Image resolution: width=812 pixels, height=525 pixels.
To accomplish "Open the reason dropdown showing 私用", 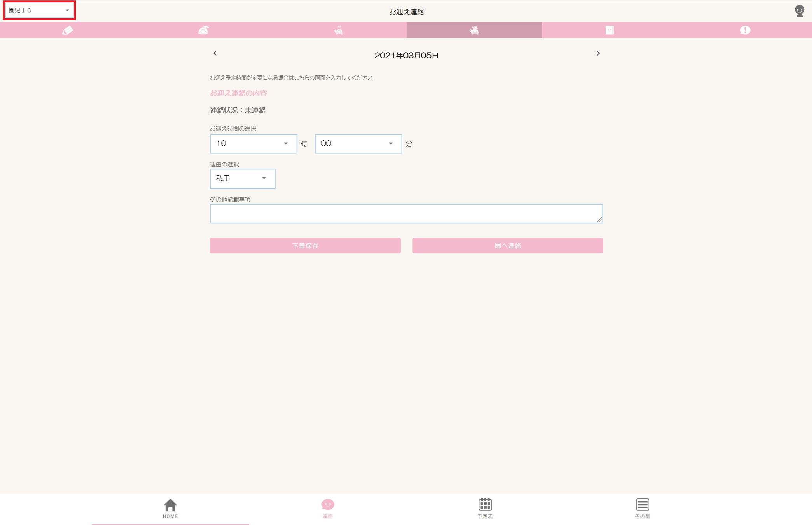I will [x=243, y=179].
